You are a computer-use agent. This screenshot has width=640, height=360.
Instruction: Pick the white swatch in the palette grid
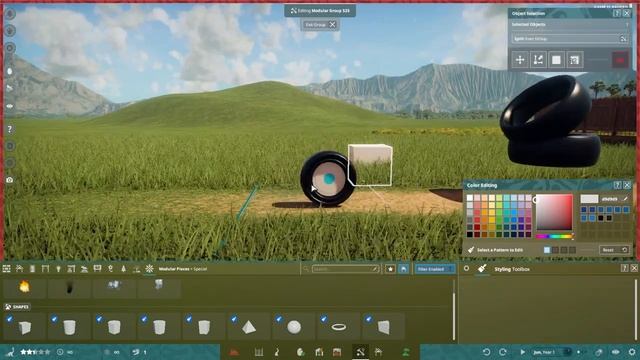click(470, 198)
